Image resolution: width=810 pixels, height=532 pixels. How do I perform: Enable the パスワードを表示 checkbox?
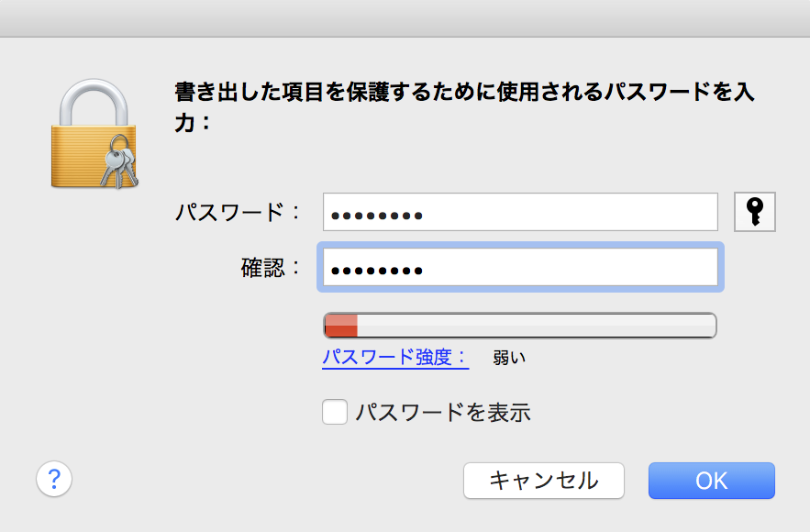tap(335, 412)
